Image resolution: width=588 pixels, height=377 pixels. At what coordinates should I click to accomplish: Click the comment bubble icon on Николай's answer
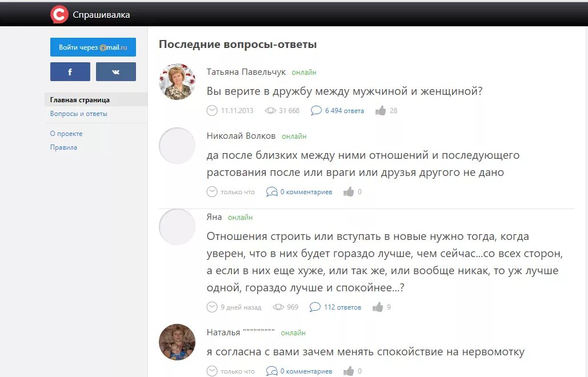(271, 191)
